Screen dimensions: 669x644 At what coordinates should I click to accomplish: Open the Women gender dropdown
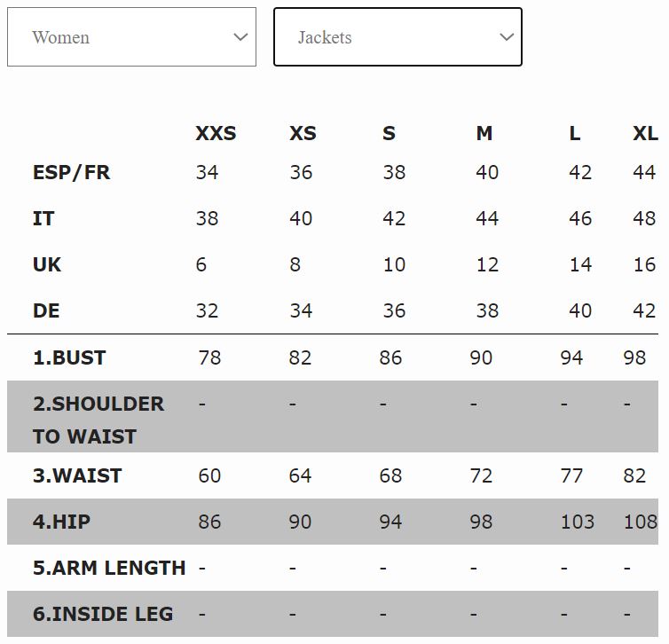pyautogui.click(x=131, y=36)
